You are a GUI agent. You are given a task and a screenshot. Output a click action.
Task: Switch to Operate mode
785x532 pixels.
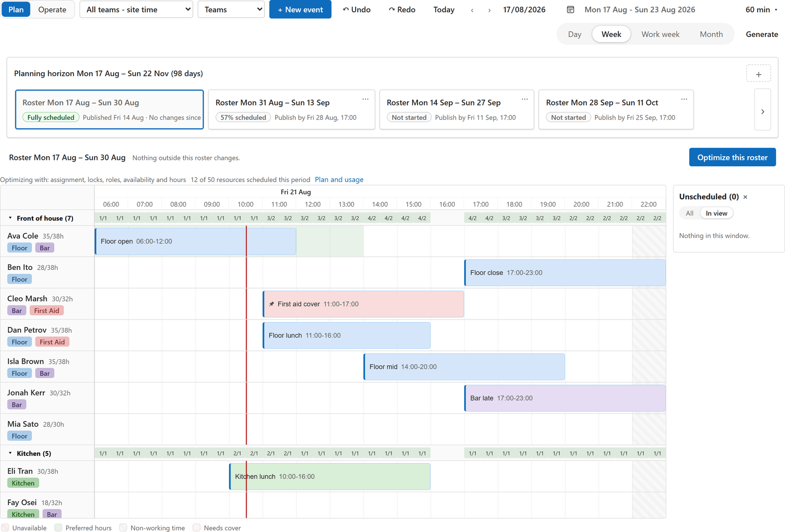[52, 9]
